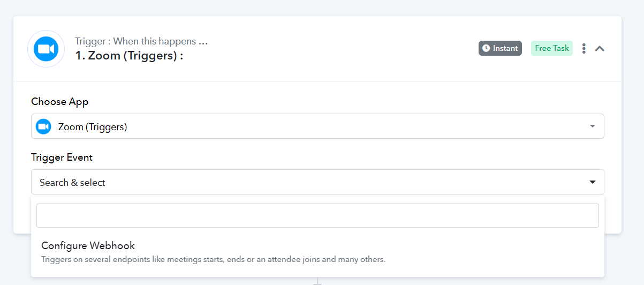Click the green Free Task badge

pos(552,48)
